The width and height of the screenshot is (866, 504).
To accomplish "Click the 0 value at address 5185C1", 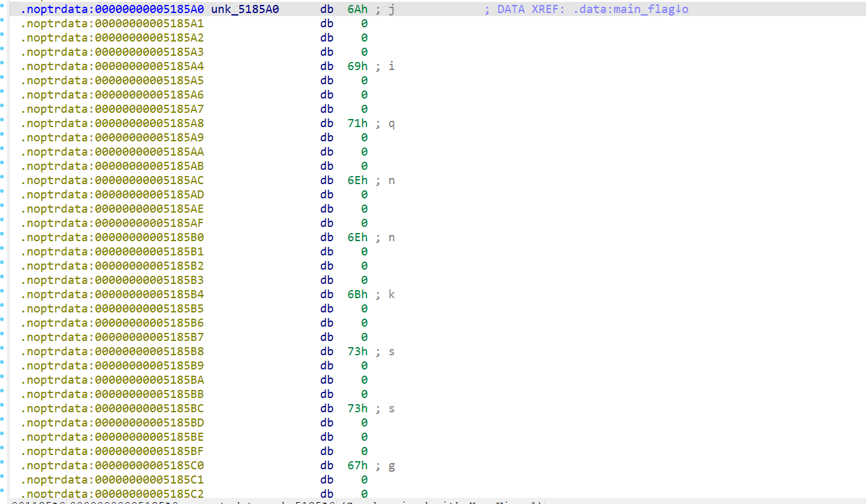I will tap(364, 480).
